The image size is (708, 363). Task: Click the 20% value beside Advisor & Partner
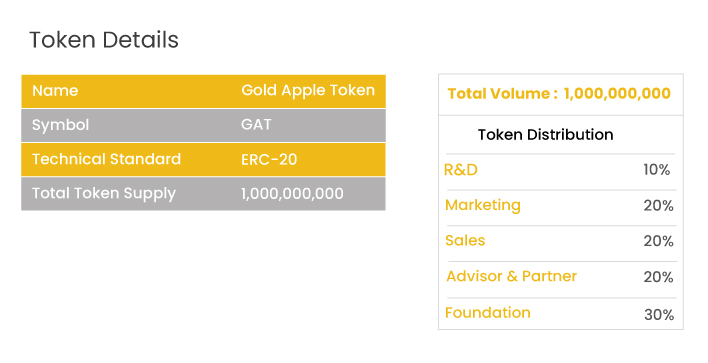pos(658,277)
